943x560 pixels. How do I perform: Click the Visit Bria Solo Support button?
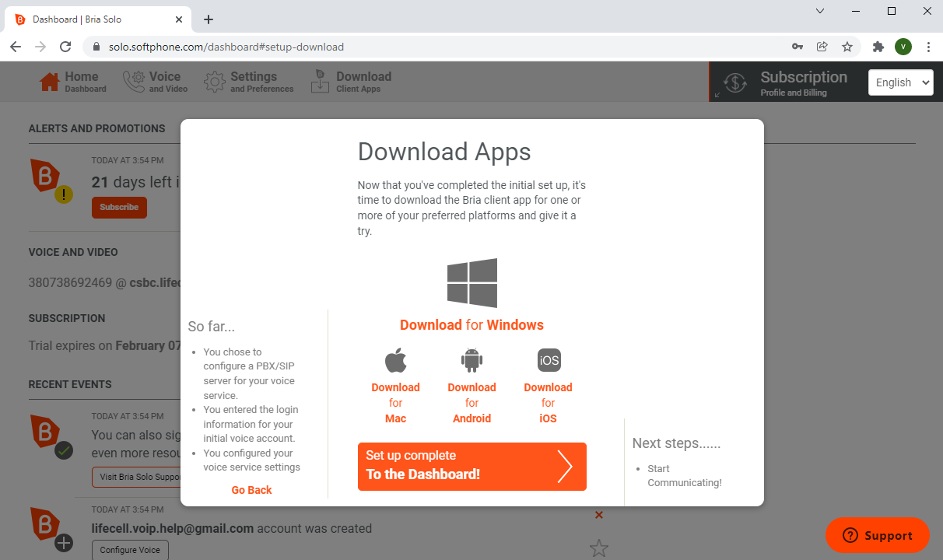coord(136,477)
